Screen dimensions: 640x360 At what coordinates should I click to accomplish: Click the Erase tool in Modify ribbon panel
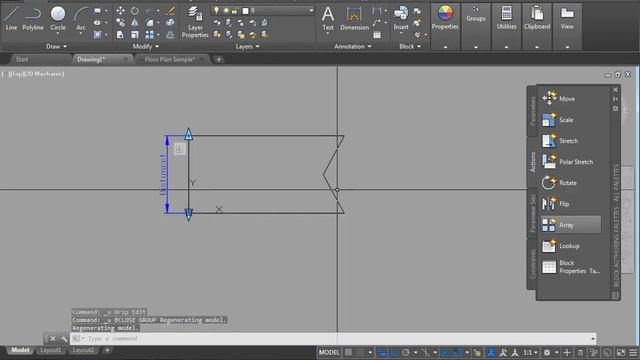click(x=171, y=11)
